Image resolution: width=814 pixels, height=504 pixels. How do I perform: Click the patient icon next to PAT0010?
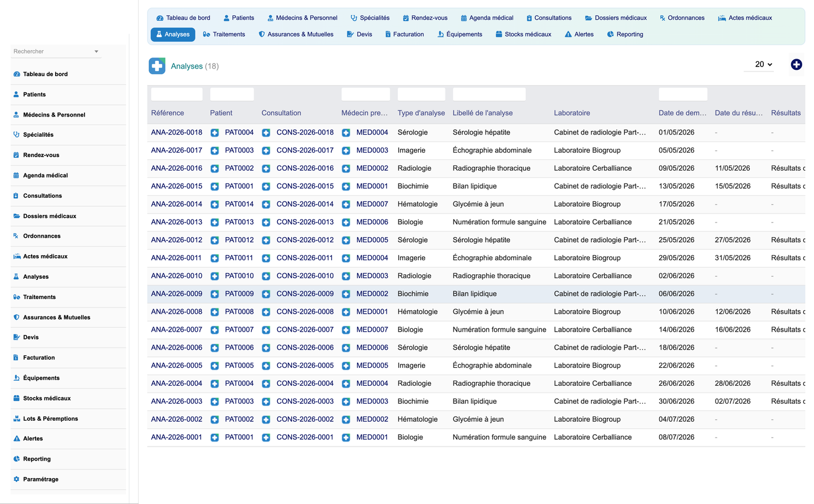pos(215,276)
